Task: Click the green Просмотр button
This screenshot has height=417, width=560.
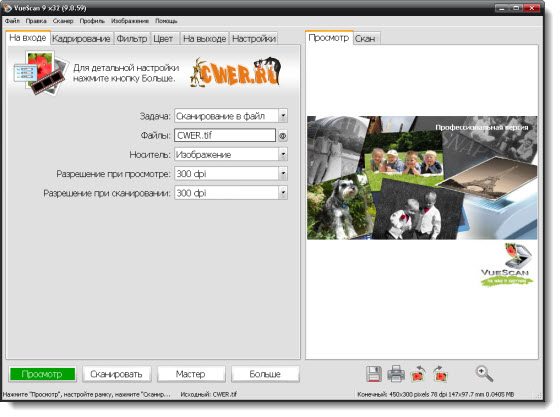Action: 42,374
